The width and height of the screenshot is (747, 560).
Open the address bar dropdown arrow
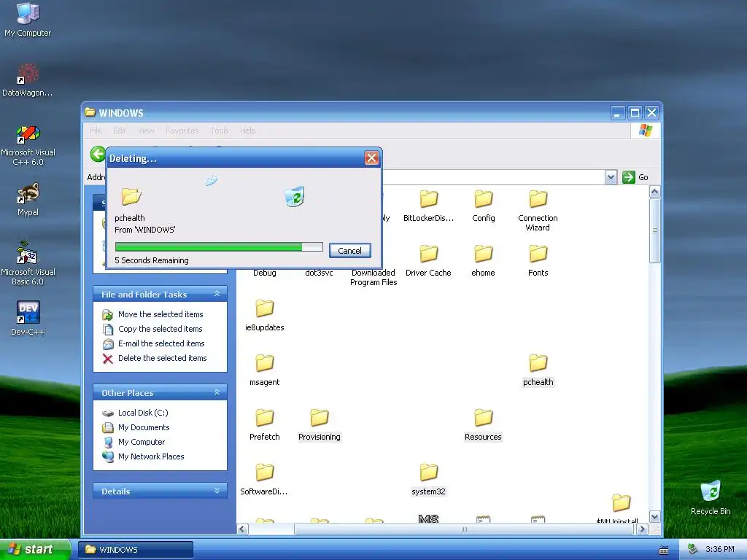click(x=611, y=177)
